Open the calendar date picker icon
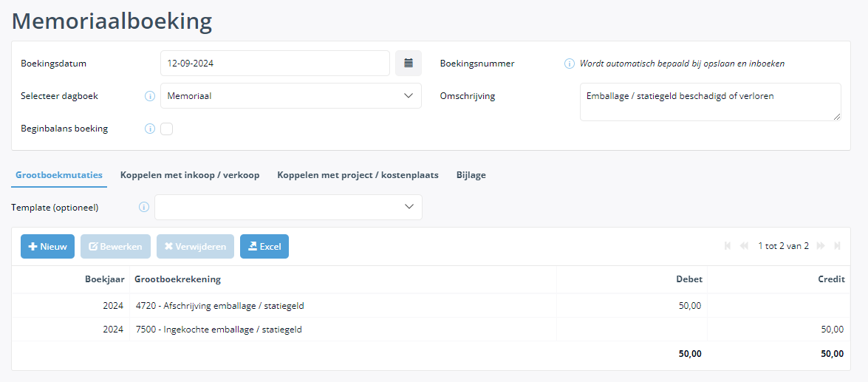868x382 pixels. 409,63
